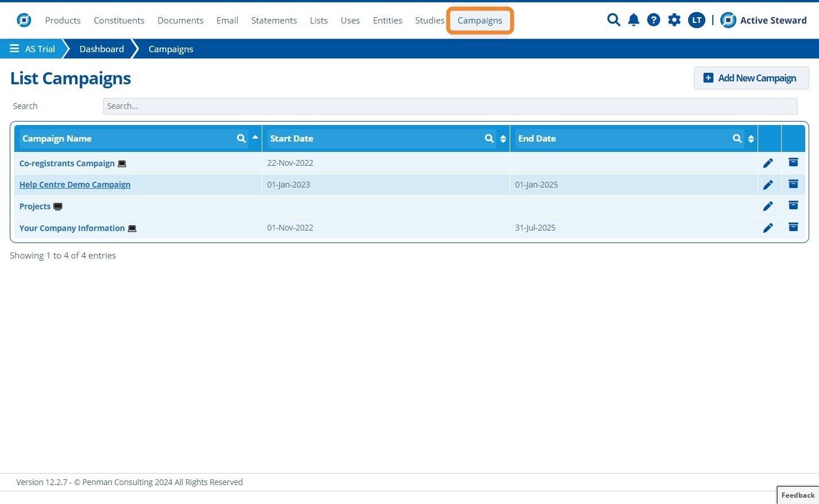Open the Products menu
819x504 pixels.
coord(63,20)
